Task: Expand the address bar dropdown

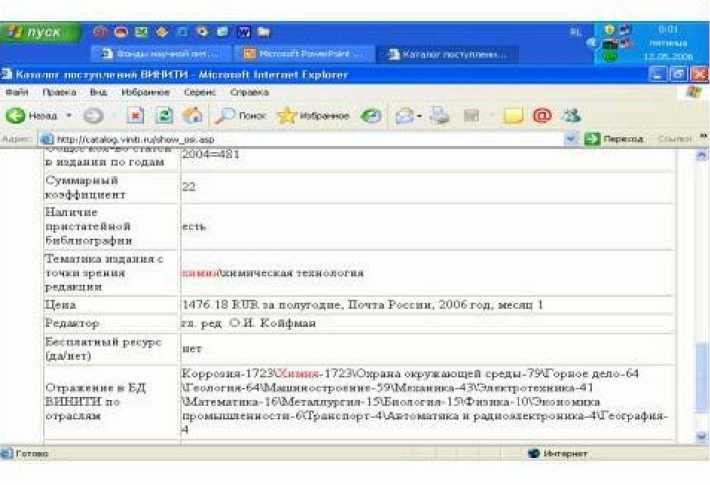Action: [571, 139]
